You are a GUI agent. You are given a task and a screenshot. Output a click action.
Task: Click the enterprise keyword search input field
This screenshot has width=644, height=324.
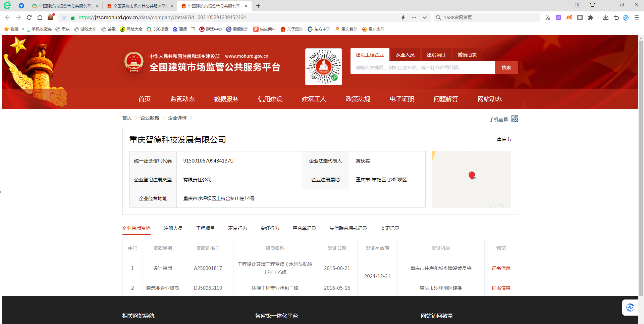click(422, 67)
